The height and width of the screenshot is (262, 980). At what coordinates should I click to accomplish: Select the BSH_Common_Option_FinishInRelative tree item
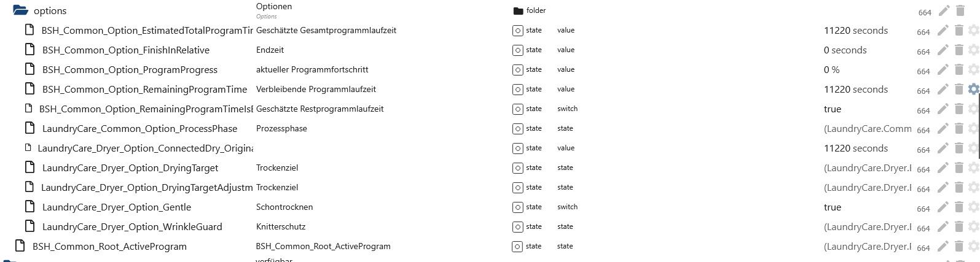[125, 50]
